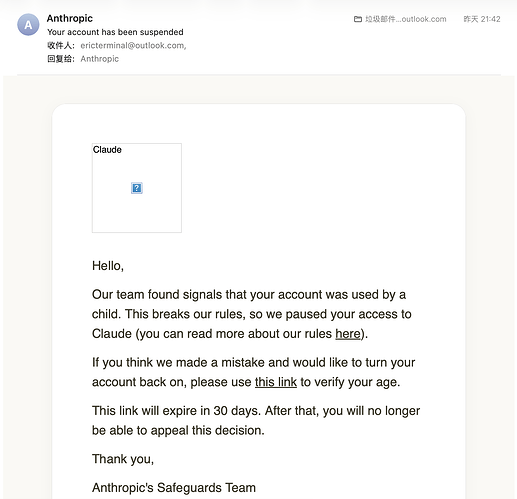Select the subject 'Your account has been suspended'
The width and height of the screenshot is (517, 499).
point(115,32)
